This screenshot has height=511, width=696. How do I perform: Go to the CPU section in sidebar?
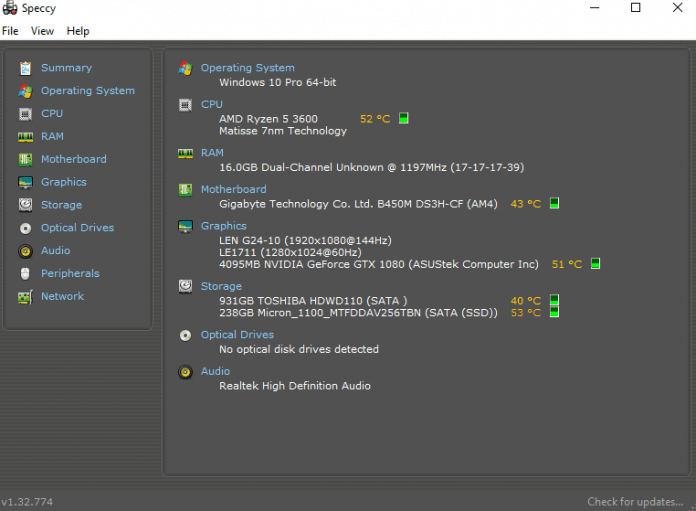click(52, 114)
